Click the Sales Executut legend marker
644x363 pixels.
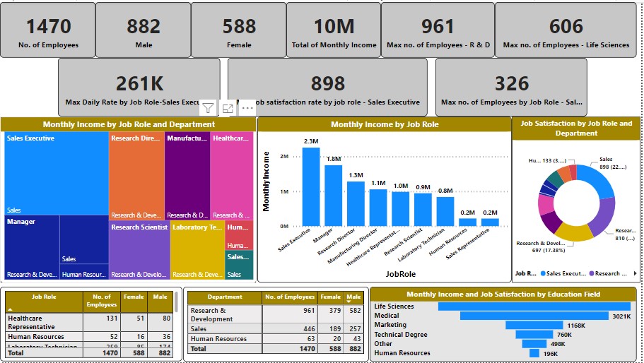(543, 273)
